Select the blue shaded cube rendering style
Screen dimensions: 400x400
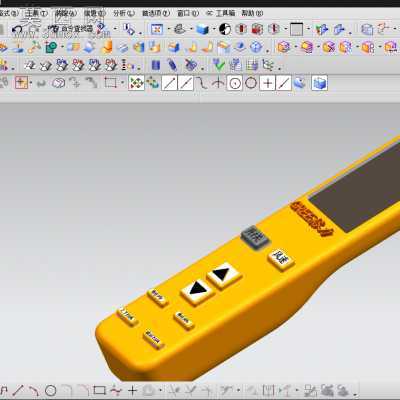point(202,29)
